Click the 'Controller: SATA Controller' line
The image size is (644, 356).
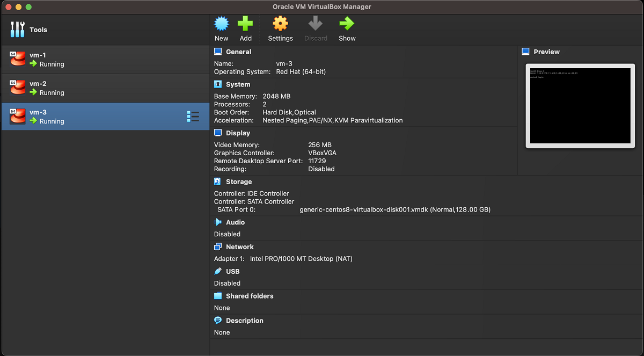tap(254, 201)
